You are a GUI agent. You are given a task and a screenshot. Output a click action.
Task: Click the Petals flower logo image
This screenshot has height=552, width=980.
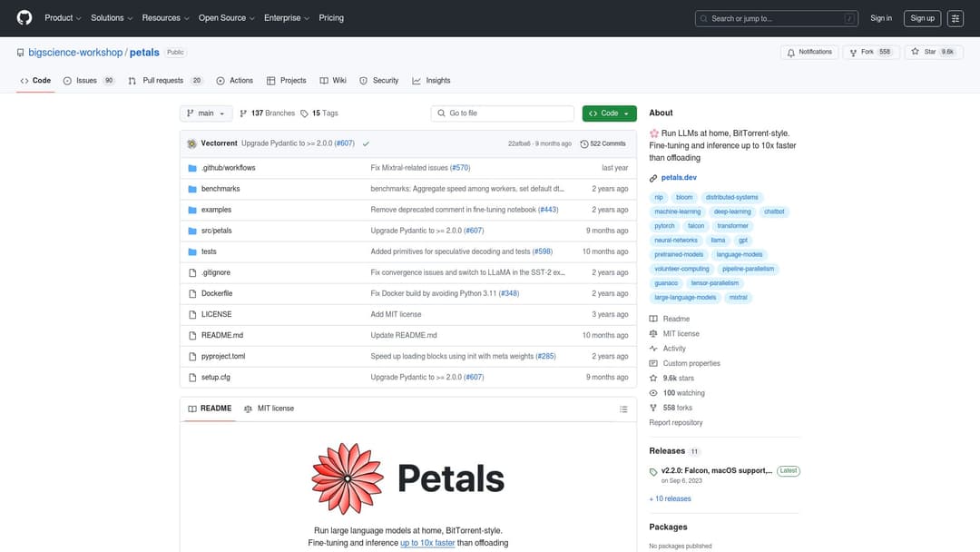347,478
